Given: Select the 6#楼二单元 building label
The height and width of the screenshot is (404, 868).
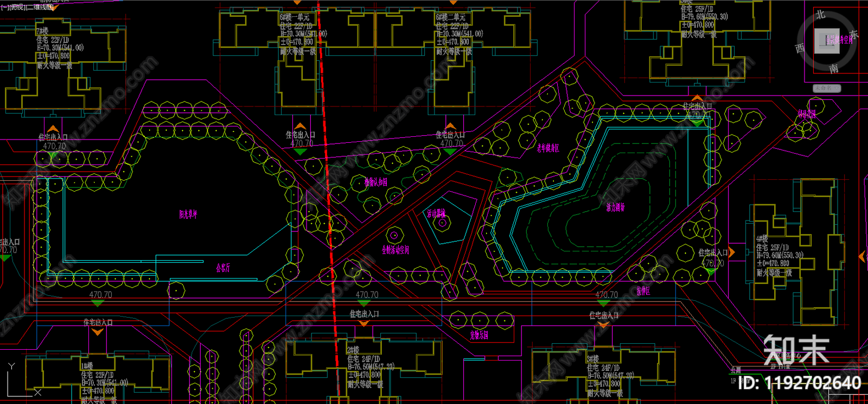Looking at the screenshot, I should [x=451, y=17].
